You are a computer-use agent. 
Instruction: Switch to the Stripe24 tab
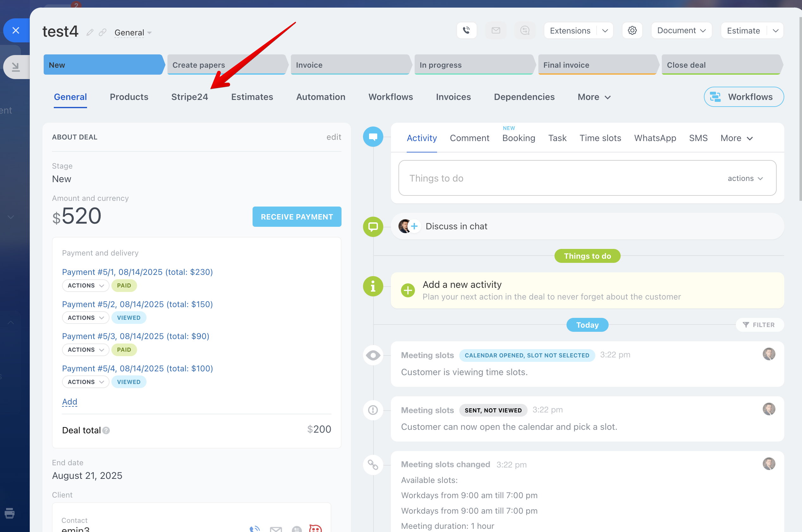point(189,97)
